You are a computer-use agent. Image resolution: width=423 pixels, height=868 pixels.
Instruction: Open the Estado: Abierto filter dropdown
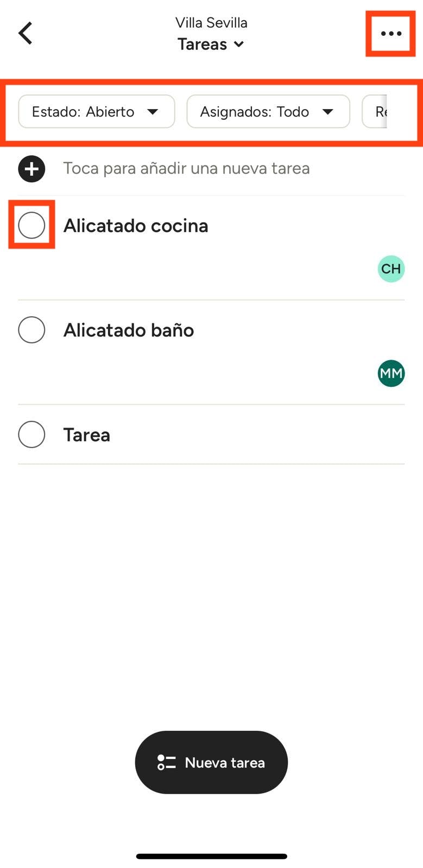pos(97,112)
